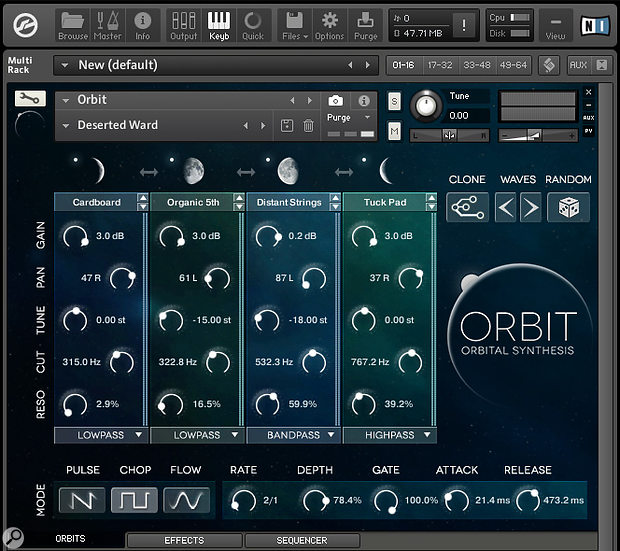Image resolution: width=620 pixels, height=551 pixels.
Task: Show rack page 17-32
Action: tap(440, 65)
